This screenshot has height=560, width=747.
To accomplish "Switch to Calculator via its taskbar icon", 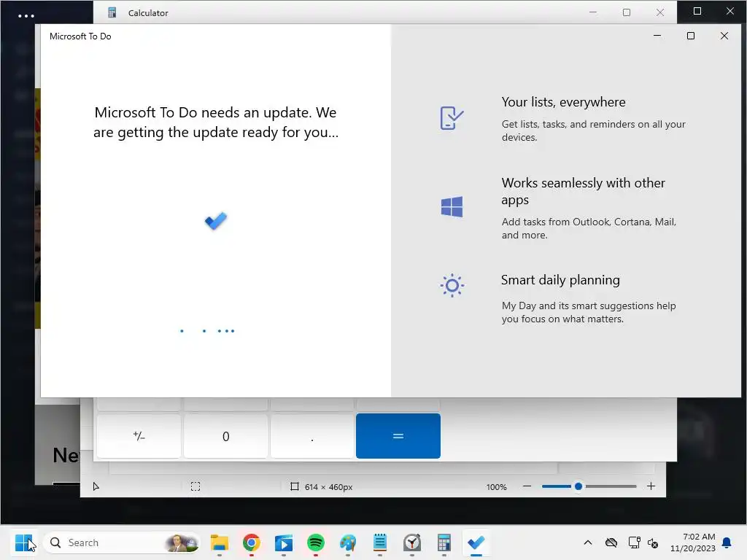I will (x=444, y=542).
